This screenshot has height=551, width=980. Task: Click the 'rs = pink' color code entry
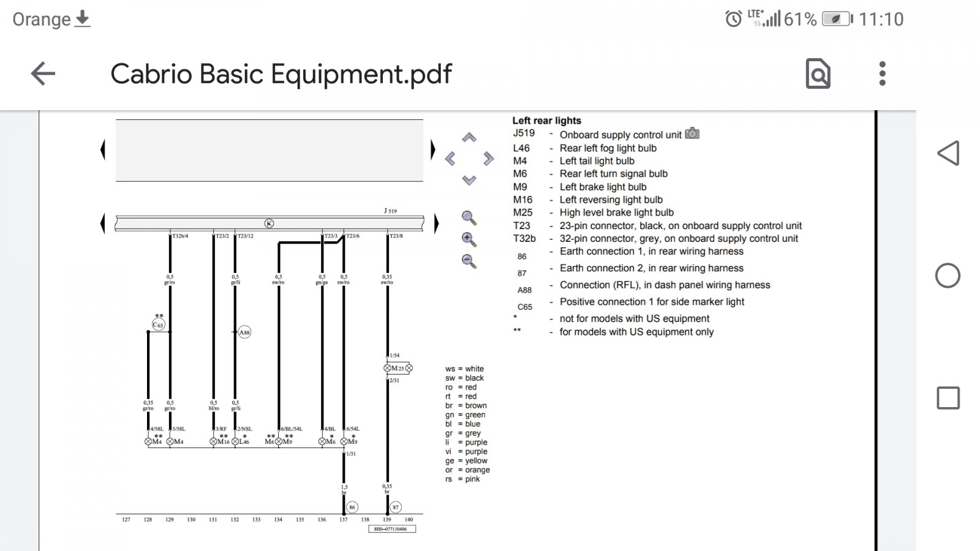click(x=462, y=479)
